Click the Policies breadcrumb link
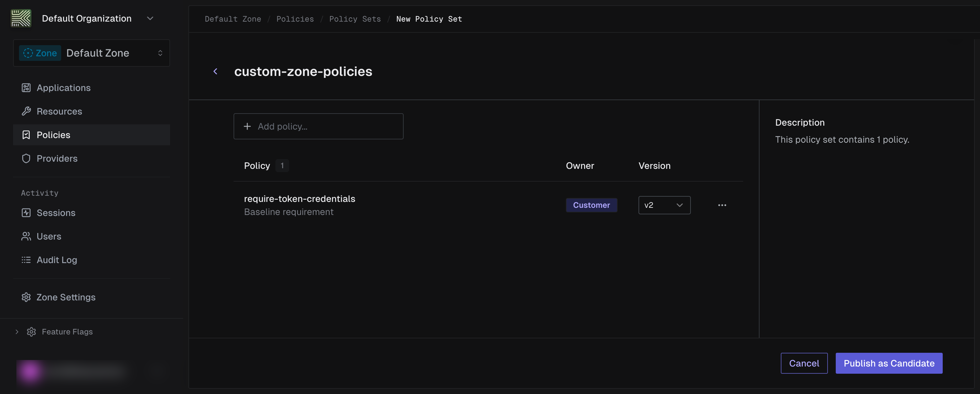Image resolution: width=980 pixels, height=394 pixels. point(295,19)
